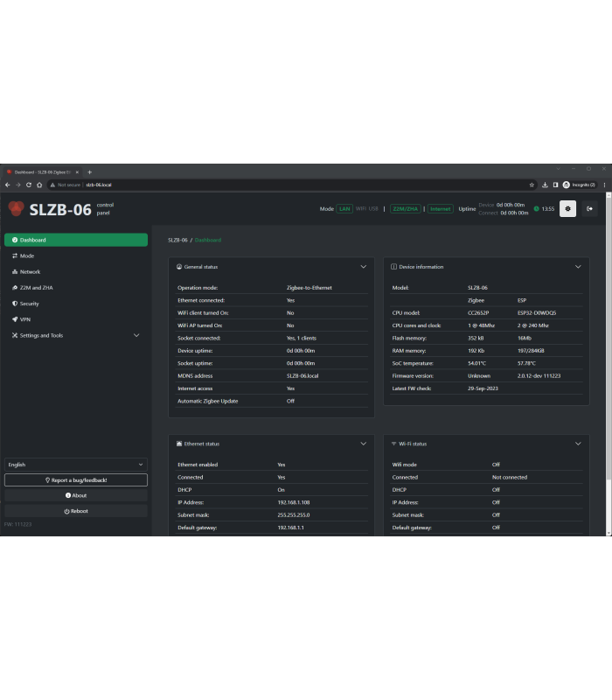Open Z2M and ZHA settings
Screen dimensions: 612x700
36,287
